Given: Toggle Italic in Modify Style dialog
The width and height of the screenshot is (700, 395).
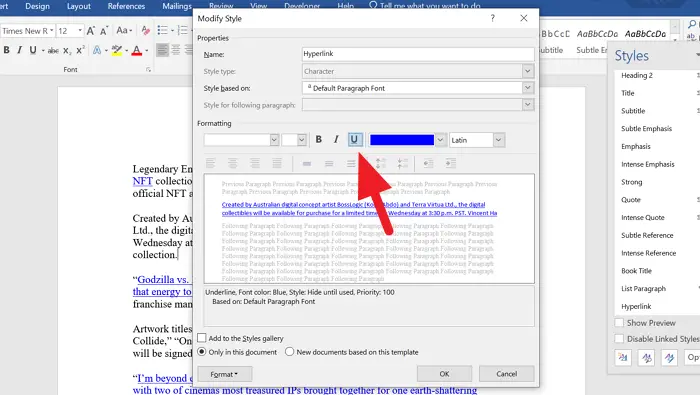Looking at the screenshot, I should tap(336, 140).
